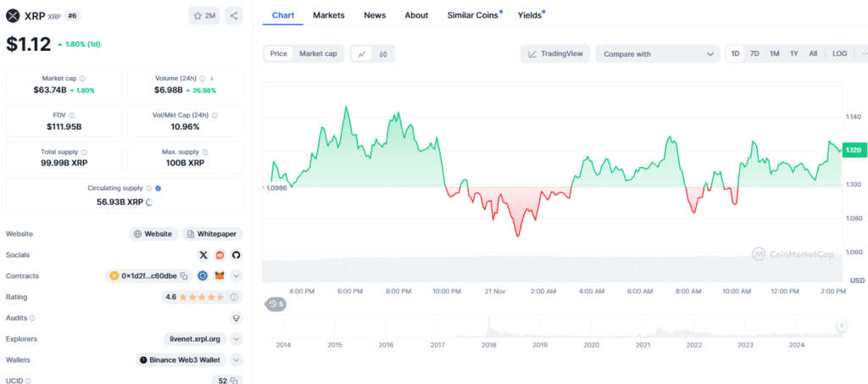Open the X (Twitter) social link

[203, 254]
